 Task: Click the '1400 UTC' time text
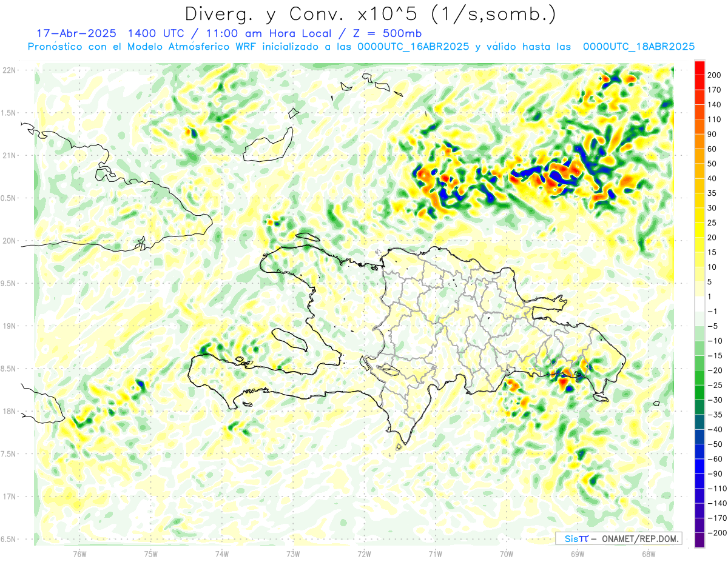(x=155, y=33)
